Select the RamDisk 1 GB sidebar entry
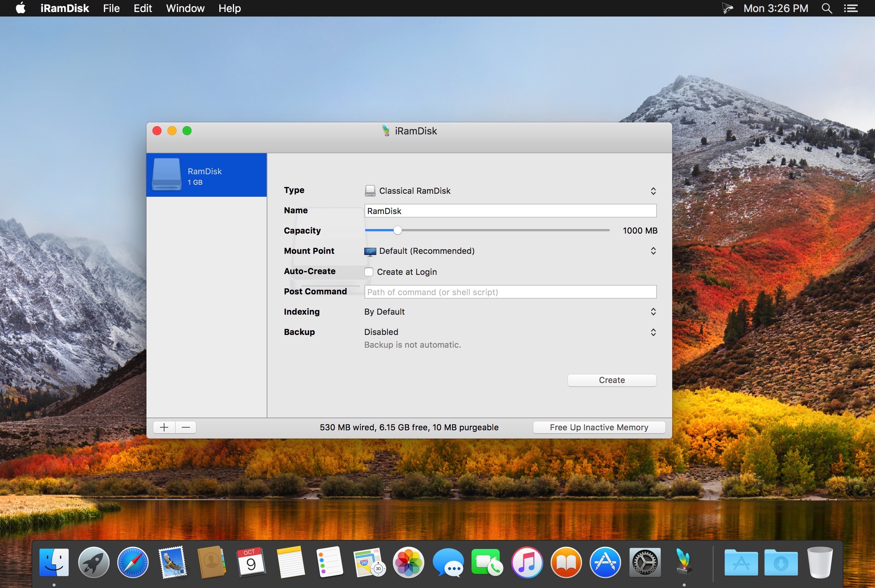This screenshot has width=875, height=588. tap(207, 175)
